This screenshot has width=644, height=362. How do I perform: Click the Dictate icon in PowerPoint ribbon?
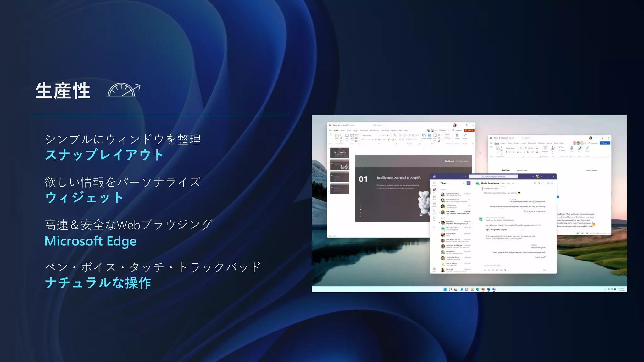457,136
